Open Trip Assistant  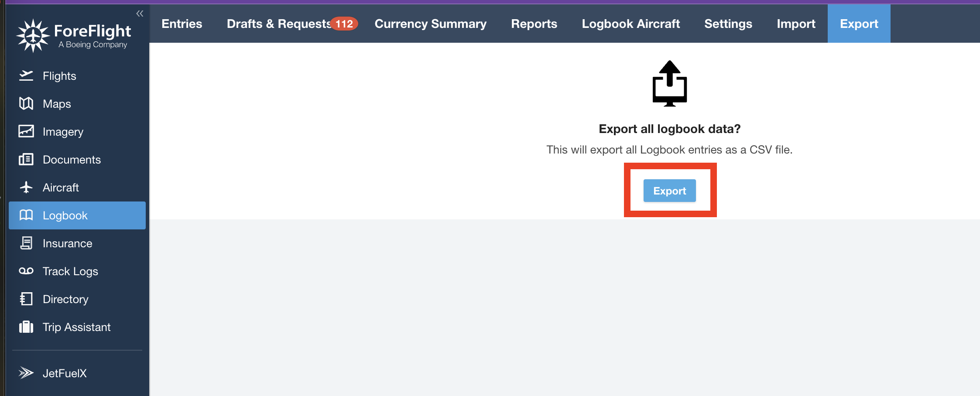[x=76, y=327]
